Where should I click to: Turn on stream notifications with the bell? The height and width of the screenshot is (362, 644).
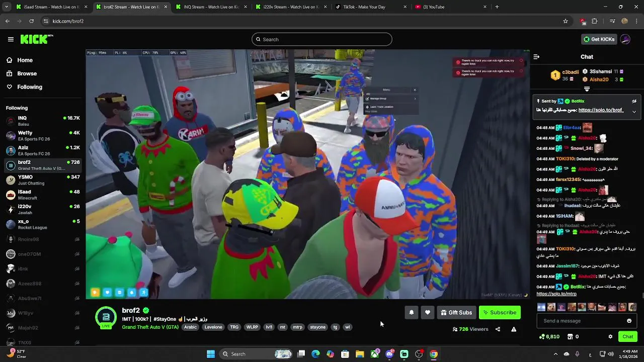tap(412, 313)
